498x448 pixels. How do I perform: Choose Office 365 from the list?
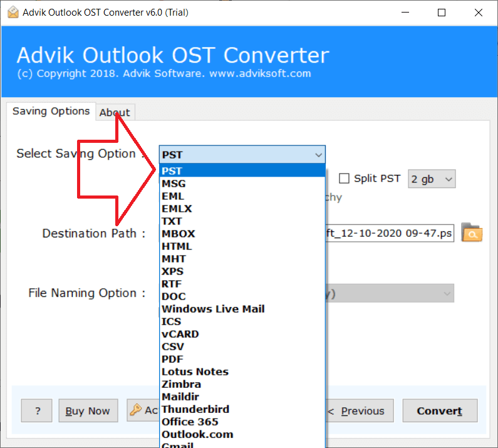coord(242,422)
